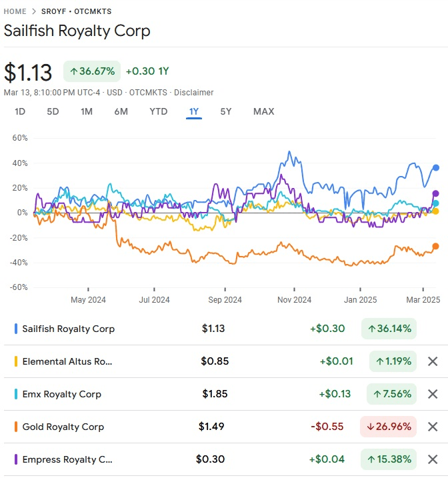Image resolution: width=448 pixels, height=478 pixels.
Task: Open Elemental Altus Ro... comparison row
Action: pyautogui.click(x=226, y=361)
